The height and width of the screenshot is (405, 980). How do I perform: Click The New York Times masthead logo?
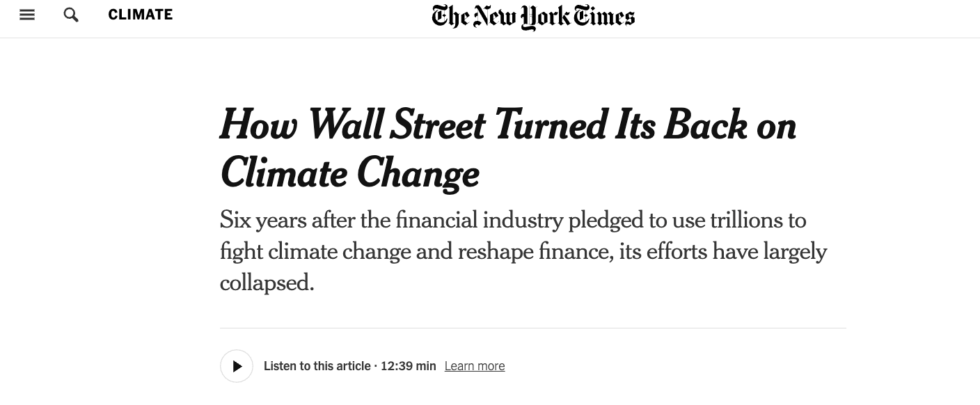click(533, 17)
